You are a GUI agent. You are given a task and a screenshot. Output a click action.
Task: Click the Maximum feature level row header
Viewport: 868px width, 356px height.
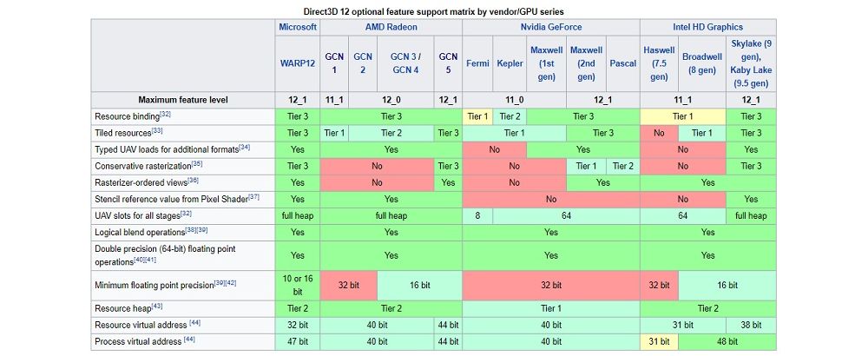pos(183,100)
